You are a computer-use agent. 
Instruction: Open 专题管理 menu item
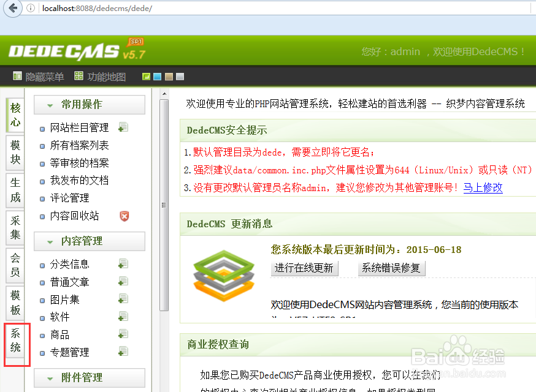click(x=69, y=352)
